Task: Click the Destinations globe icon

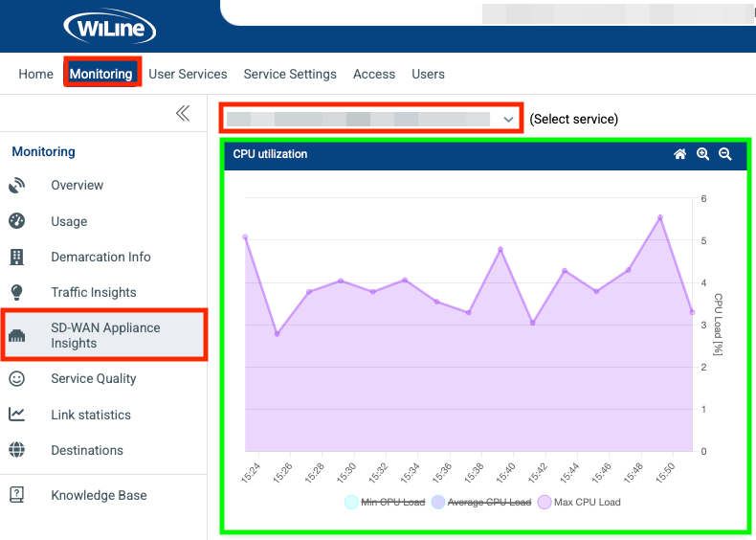Action: (x=16, y=450)
